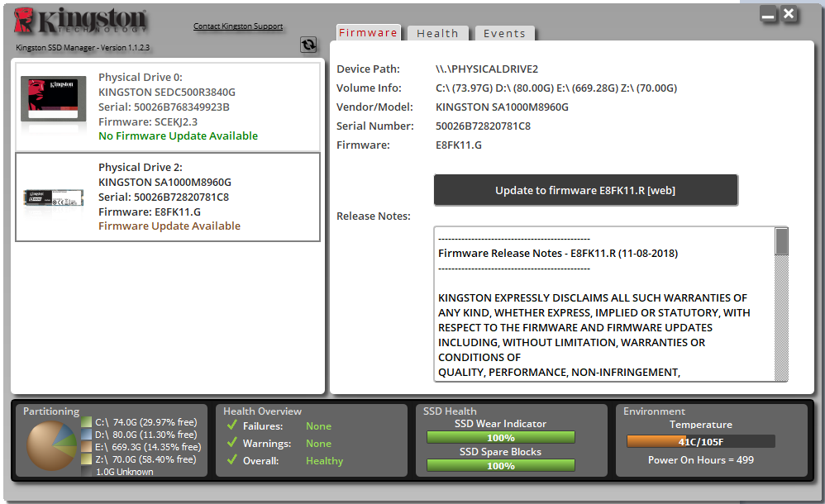Minimize the Kingston SSD Manager window
825x504 pixels.
pyautogui.click(x=768, y=14)
